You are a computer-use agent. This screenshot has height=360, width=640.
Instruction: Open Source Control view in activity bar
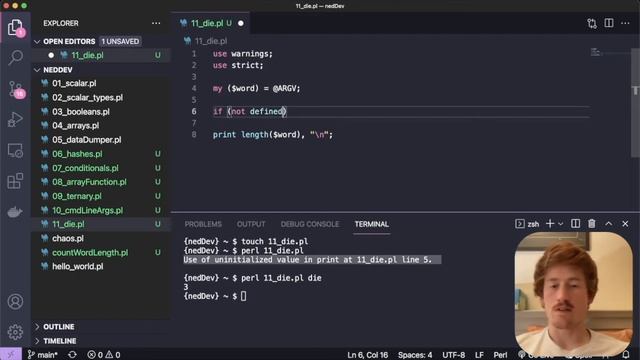point(15,89)
